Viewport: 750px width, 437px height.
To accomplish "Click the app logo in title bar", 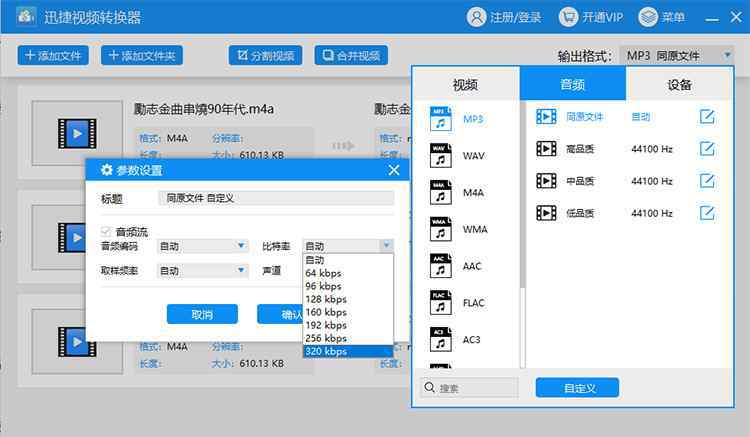I will 26,17.
